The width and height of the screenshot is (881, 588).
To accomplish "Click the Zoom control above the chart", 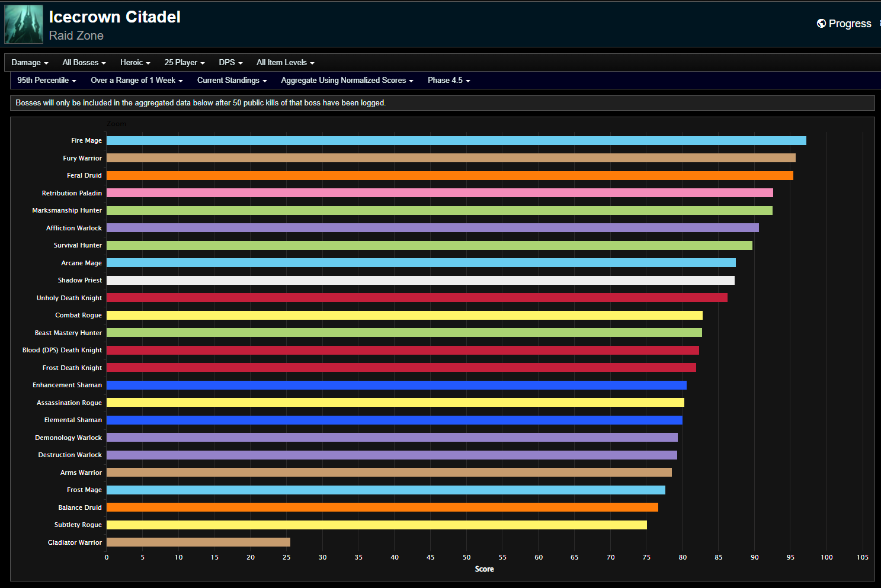I will pyautogui.click(x=116, y=123).
